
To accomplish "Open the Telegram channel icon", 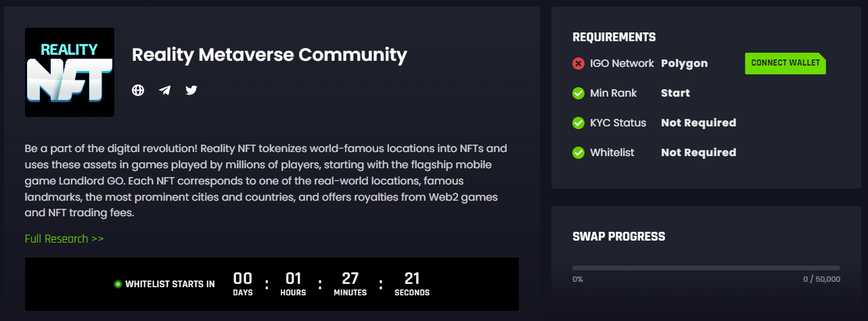I will [164, 90].
